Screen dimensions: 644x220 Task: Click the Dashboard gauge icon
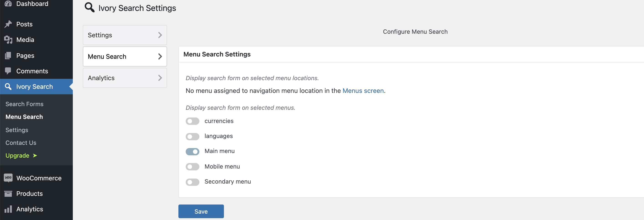coord(8,3)
